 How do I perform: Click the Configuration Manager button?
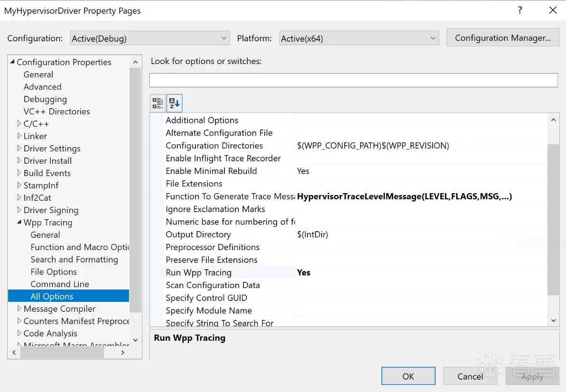coord(503,37)
